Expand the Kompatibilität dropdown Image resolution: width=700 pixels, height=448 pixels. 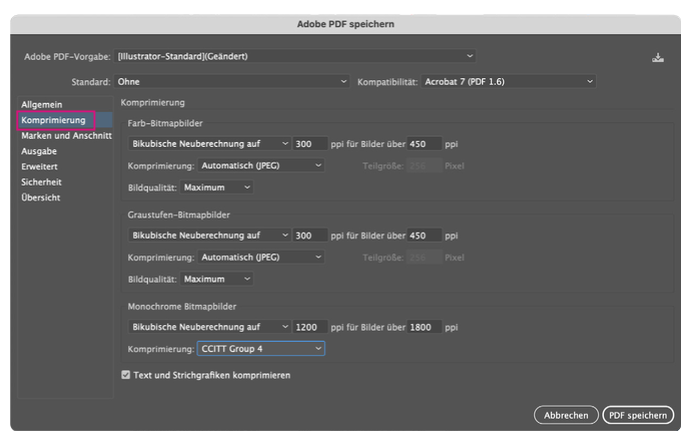click(509, 81)
